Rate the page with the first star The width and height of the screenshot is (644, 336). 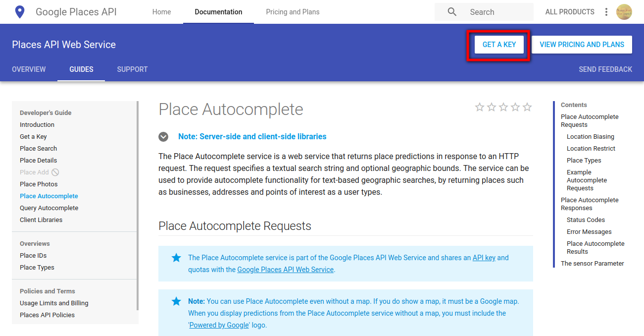480,107
